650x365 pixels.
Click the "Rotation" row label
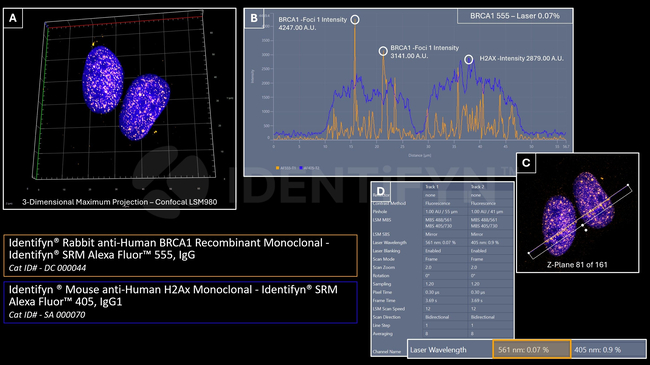(381, 276)
